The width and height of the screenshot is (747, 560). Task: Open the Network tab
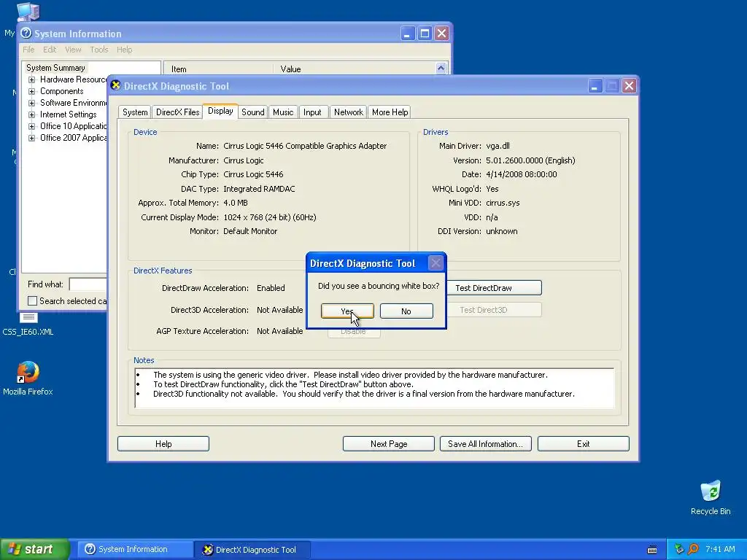point(348,112)
